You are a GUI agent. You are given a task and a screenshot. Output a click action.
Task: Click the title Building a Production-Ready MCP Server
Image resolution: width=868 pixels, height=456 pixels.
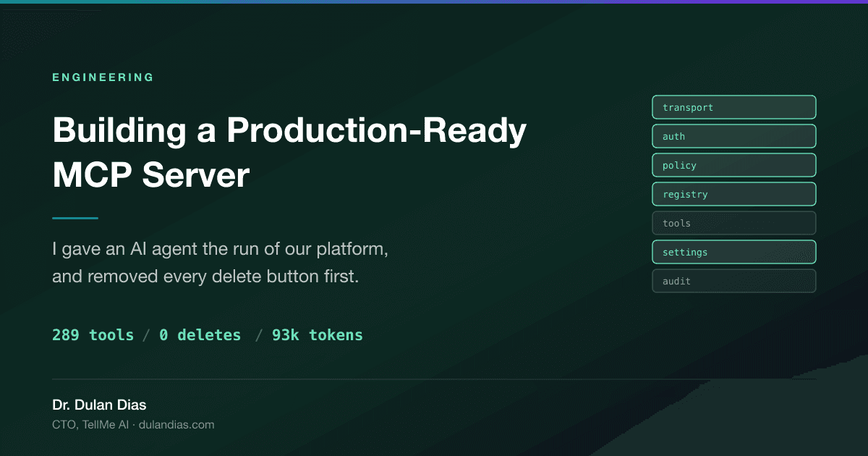click(x=289, y=153)
